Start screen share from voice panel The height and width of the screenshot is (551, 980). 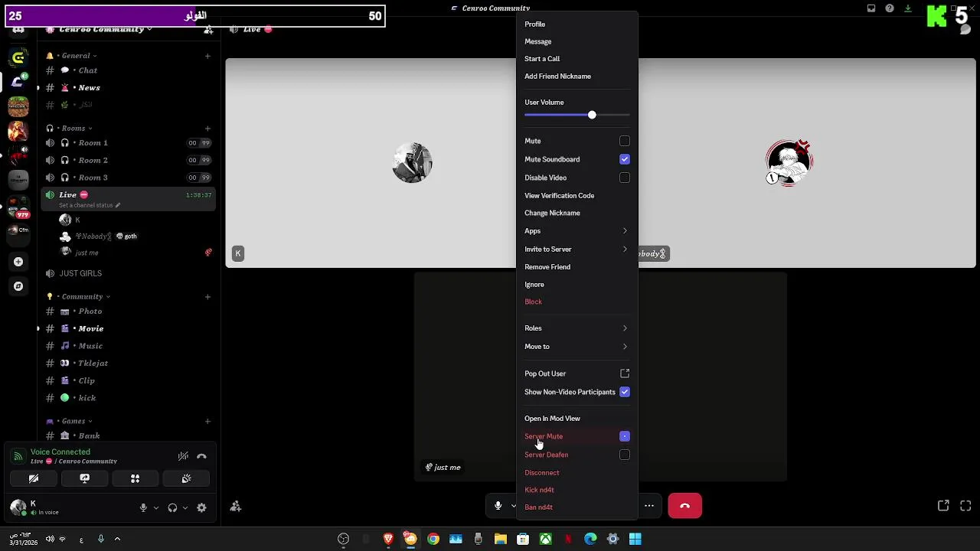pos(84,478)
